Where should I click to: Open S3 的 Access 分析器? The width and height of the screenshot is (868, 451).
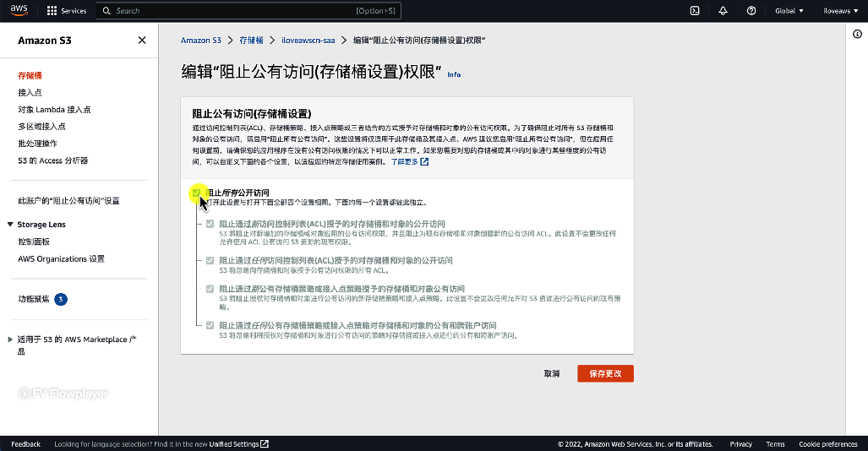pyautogui.click(x=53, y=160)
